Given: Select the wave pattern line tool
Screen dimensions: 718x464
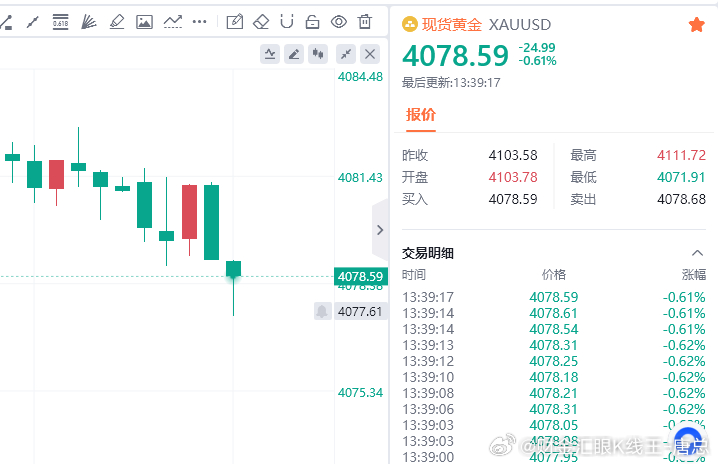Looking at the screenshot, I should pos(173,22).
